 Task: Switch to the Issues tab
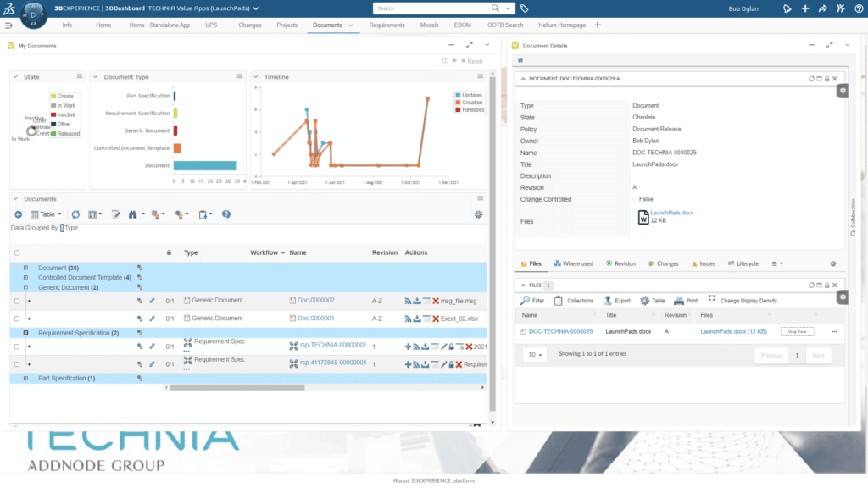(x=703, y=264)
